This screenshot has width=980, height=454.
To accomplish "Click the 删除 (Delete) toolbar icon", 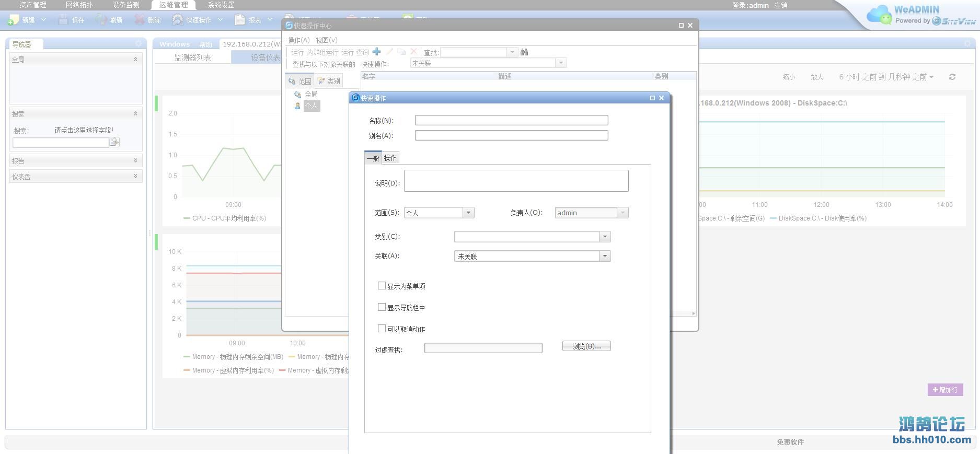I will [140, 20].
